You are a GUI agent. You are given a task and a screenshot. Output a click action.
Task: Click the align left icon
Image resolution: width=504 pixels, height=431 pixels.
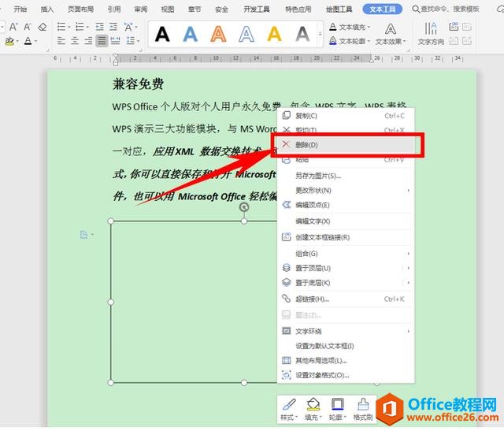(61, 41)
